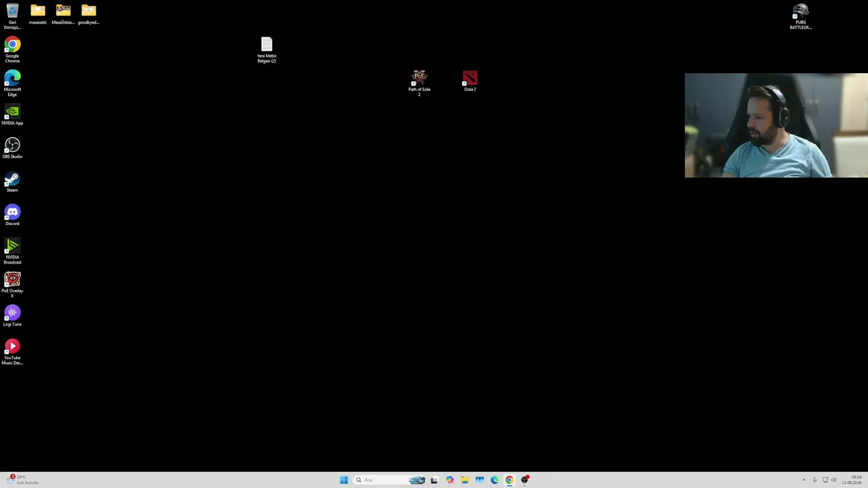Select the NVIDIA App desktop shortcut

12,115
